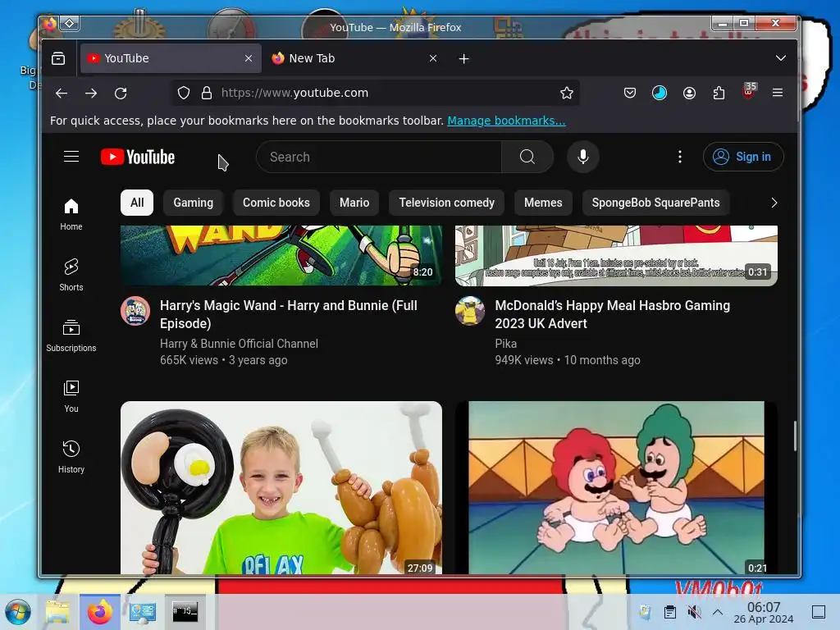Expand the list all tabs dropdown
Image resolution: width=840 pixels, height=630 pixels.
[x=781, y=58]
